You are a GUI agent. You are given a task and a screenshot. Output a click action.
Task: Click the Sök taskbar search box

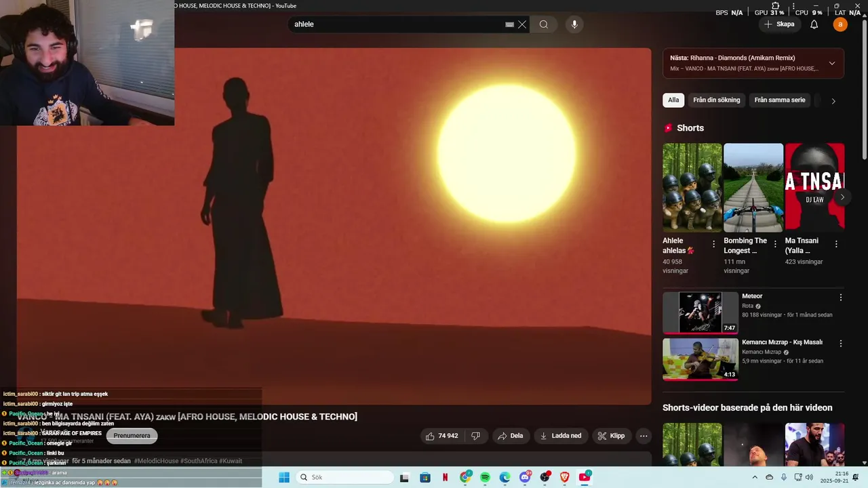[344, 477]
